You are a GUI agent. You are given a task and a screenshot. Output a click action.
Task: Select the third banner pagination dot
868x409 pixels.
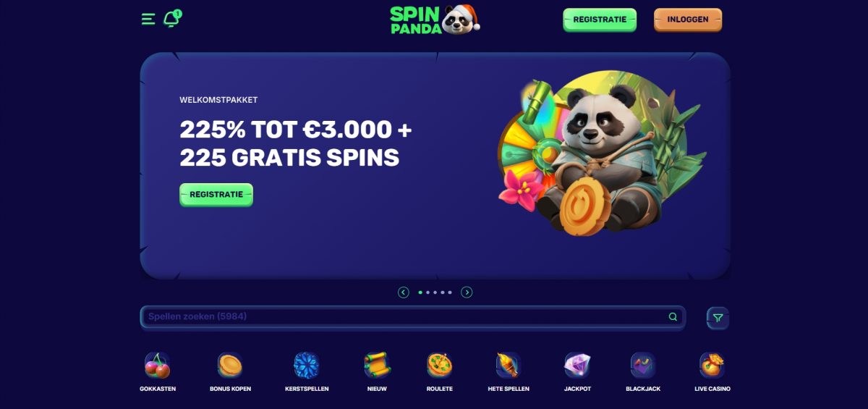click(435, 292)
